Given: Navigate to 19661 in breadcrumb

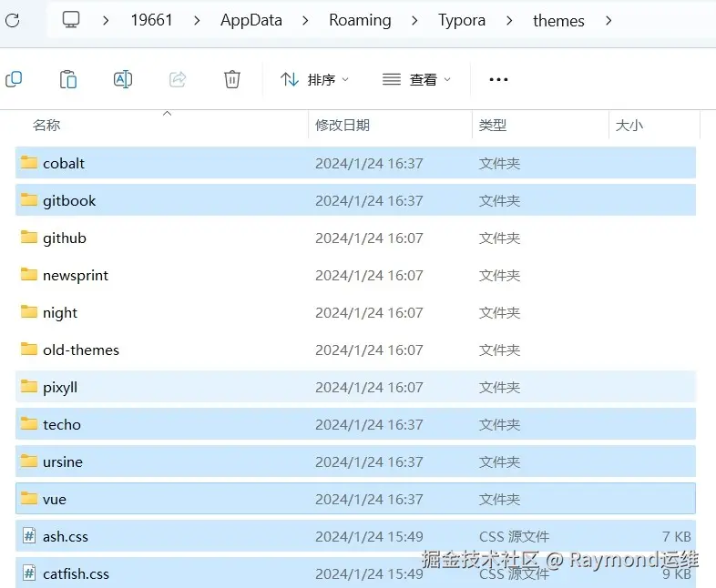Looking at the screenshot, I should click(x=151, y=20).
